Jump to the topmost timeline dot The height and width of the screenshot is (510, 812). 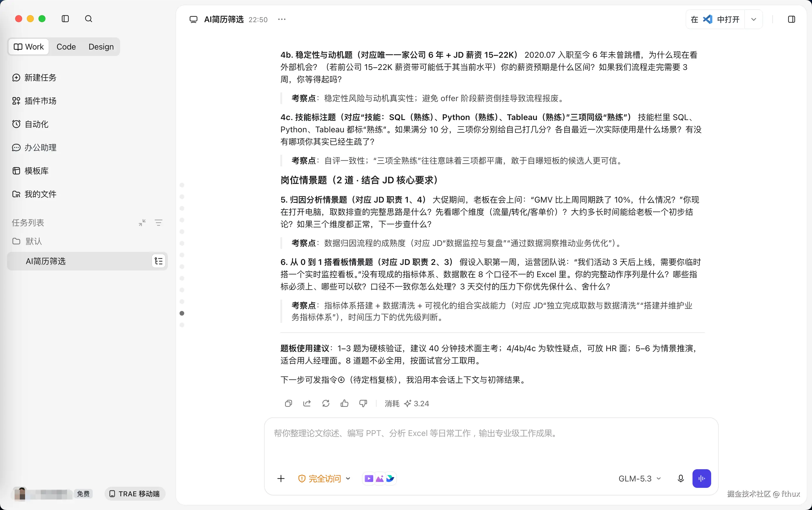pyautogui.click(x=182, y=185)
